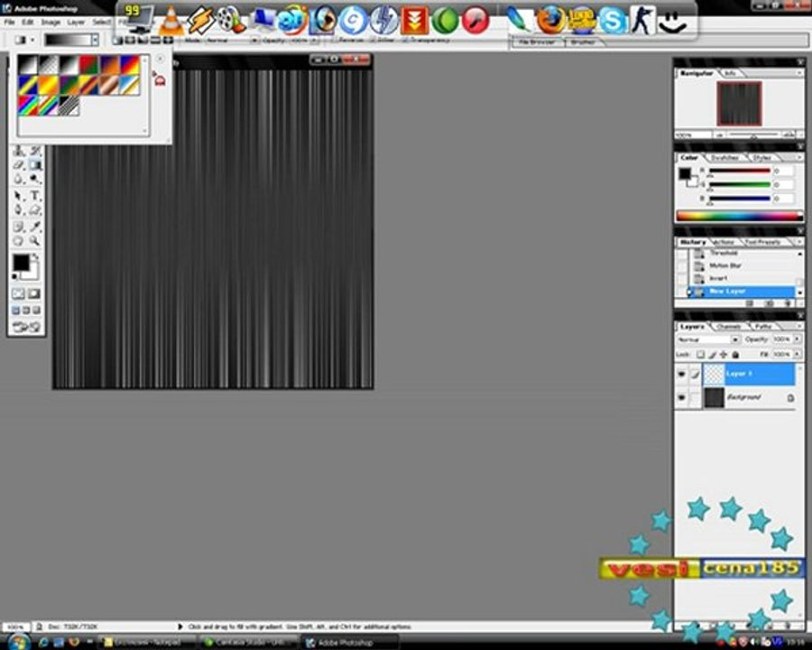This screenshot has width=812, height=650.
Task: Open Skype icon in top dock
Action: tap(612, 21)
